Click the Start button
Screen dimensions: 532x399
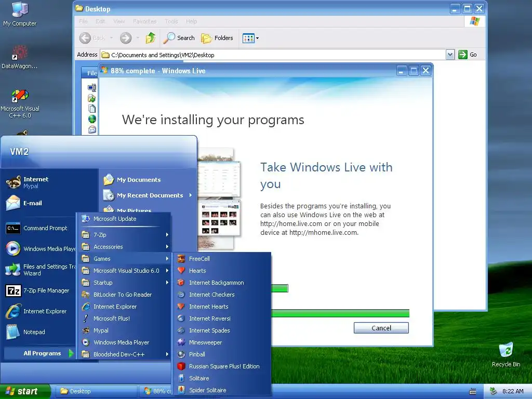25,391
